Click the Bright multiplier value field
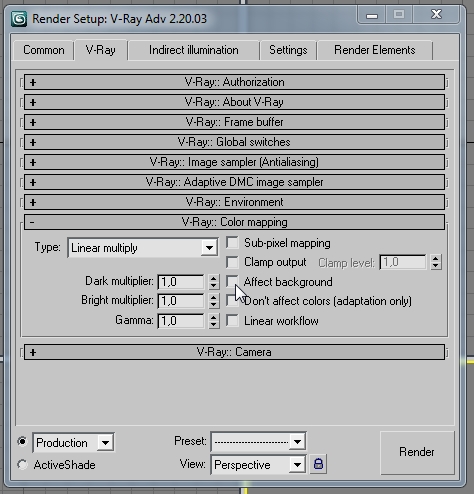The image size is (474, 494). click(181, 301)
